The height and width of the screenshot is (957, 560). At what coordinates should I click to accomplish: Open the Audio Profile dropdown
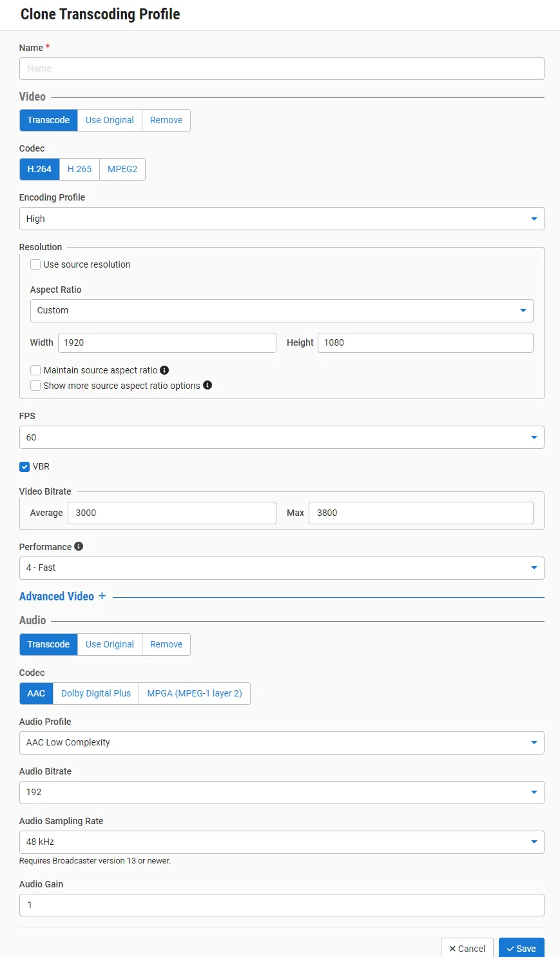(x=282, y=743)
